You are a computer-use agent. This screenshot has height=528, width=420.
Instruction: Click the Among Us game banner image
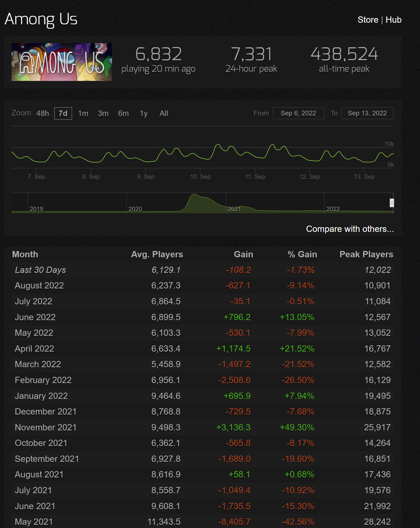point(62,62)
